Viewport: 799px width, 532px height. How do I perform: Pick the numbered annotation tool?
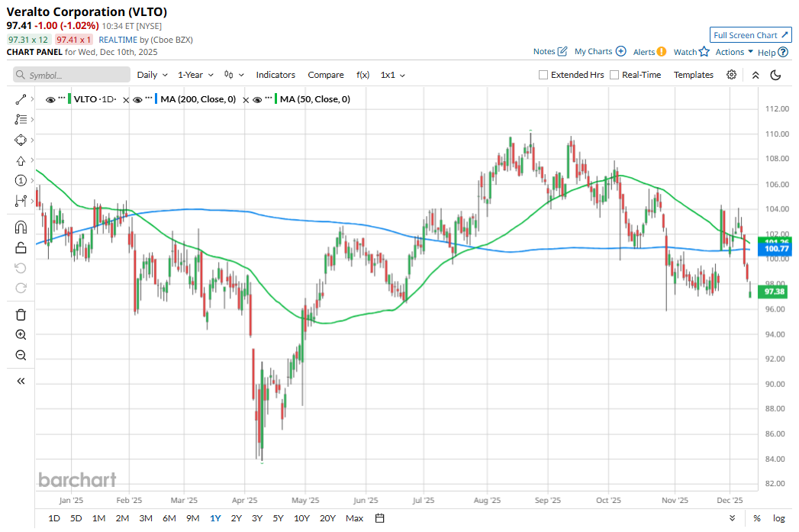click(21, 180)
